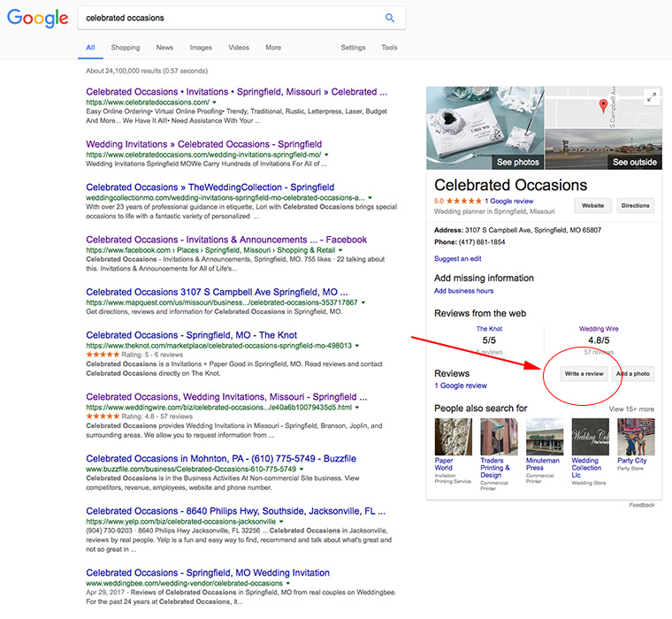Expand the map with fullscreen arrows icon
The image size is (672, 619).
coord(652,97)
